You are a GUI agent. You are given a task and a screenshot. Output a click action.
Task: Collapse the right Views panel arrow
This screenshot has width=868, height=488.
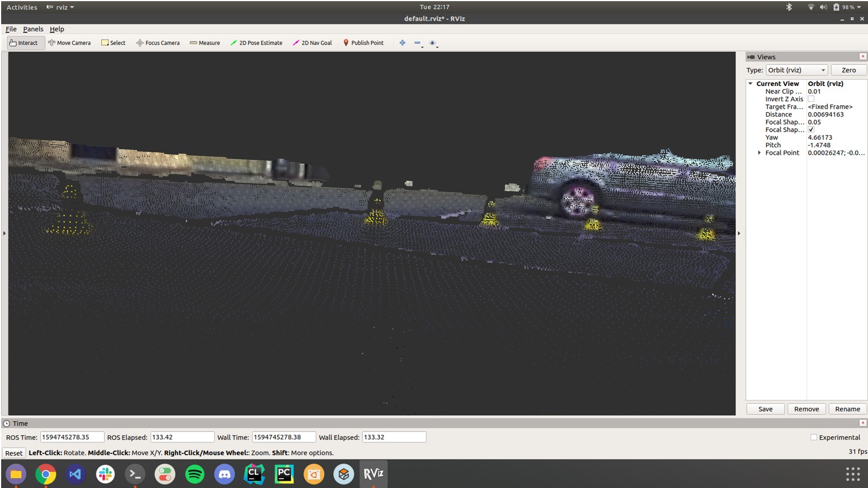tap(739, 233)
